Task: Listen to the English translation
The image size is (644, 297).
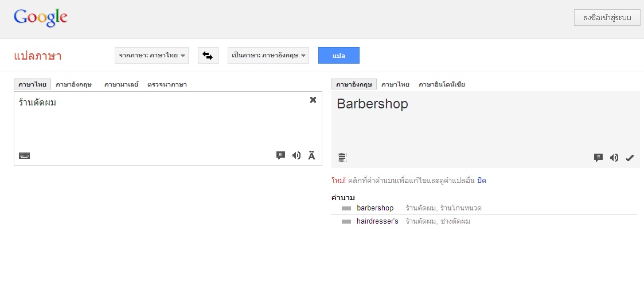Action: click(614, 158)
